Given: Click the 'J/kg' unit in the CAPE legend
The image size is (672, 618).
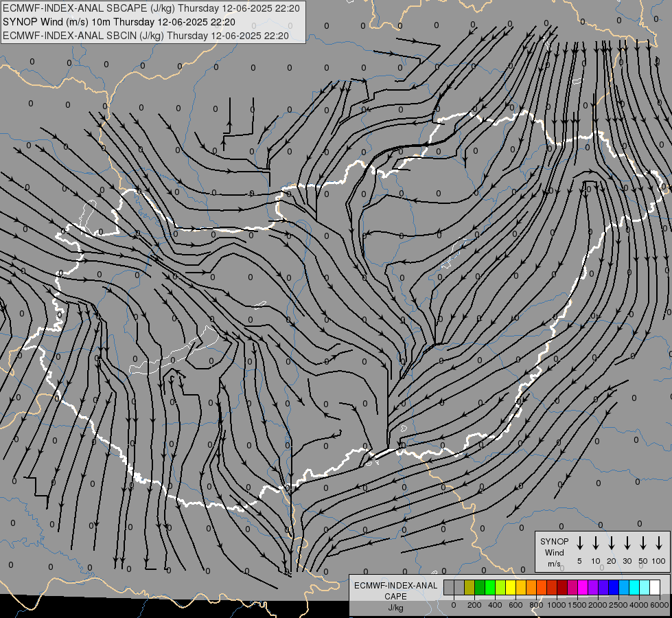Looking at the screenshot, I should point(395,608).
